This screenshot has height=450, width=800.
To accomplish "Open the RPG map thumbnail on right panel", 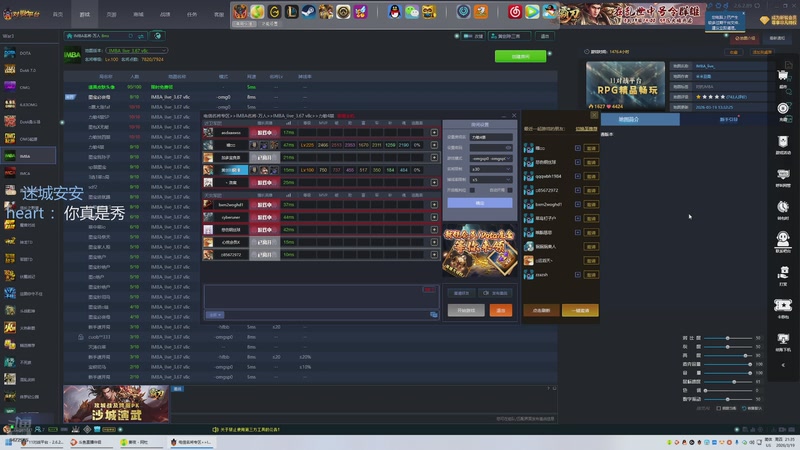I will (x=626, y=86).
